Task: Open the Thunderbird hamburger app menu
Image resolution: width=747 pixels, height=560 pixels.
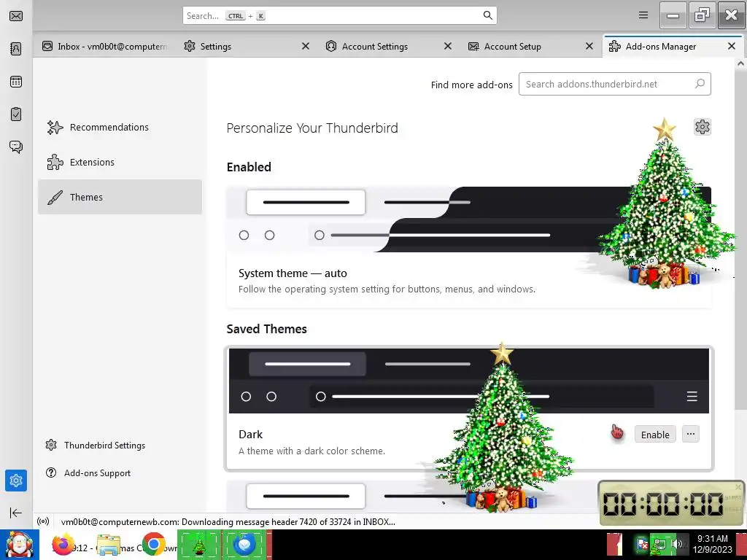Action: (x=643, y=15)
